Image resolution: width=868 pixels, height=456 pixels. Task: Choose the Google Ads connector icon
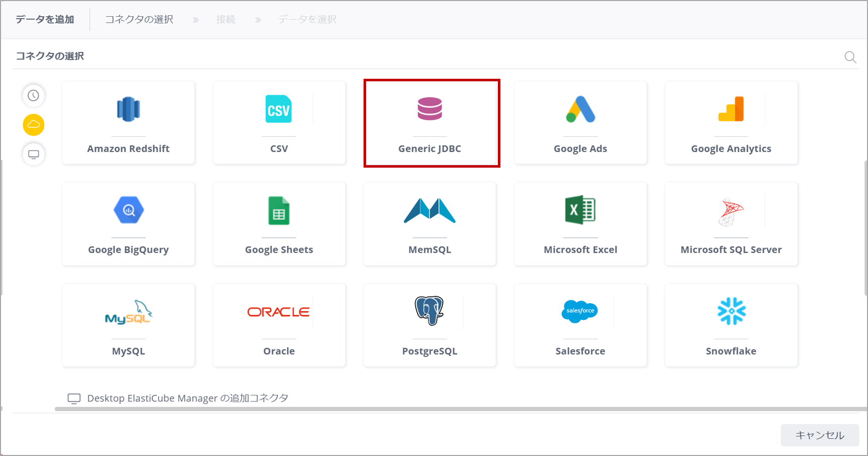point(580,109)
